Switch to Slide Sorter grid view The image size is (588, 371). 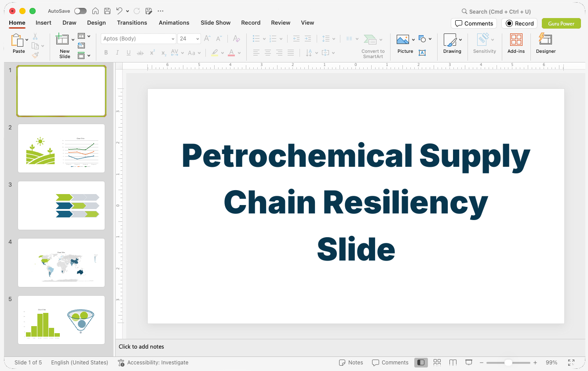coord(437,363)
